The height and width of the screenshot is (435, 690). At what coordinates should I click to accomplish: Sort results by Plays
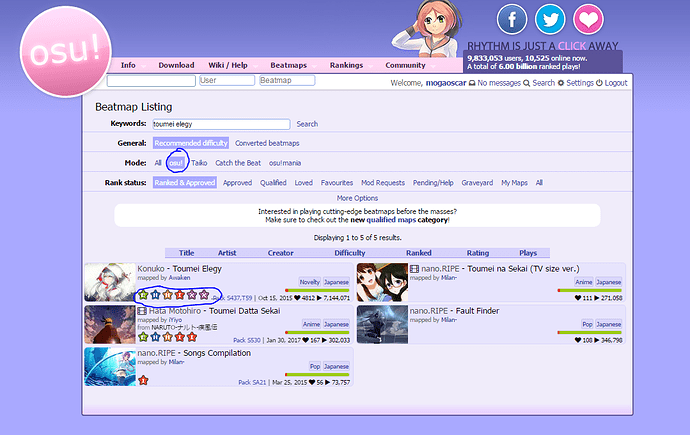tap(528, 253)
